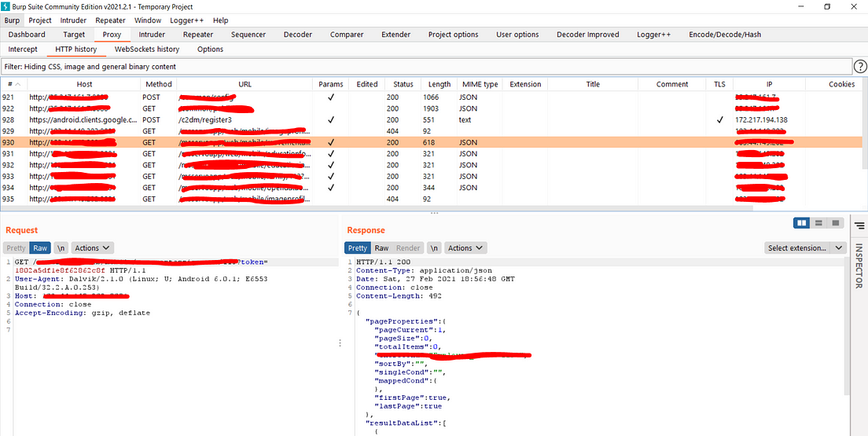Sort by the Status column header
The width and height of the screenshot is (868, 436).
point(403,84)
